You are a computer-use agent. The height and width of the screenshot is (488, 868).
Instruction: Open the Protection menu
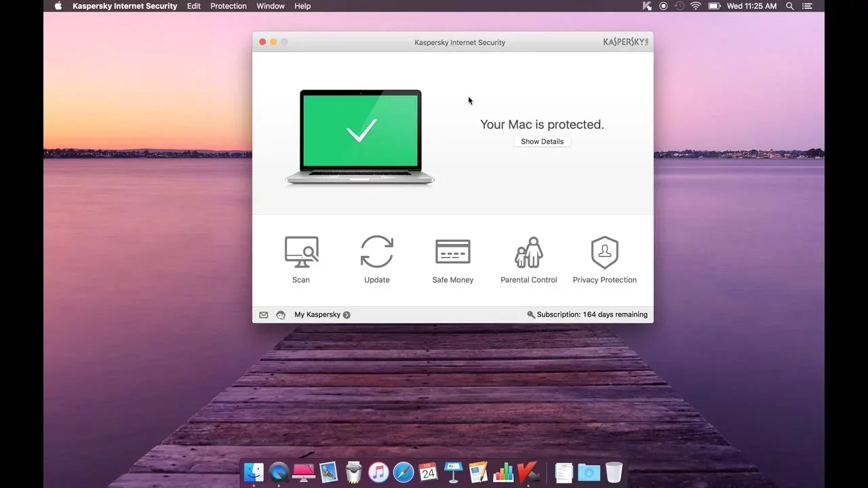229,6
